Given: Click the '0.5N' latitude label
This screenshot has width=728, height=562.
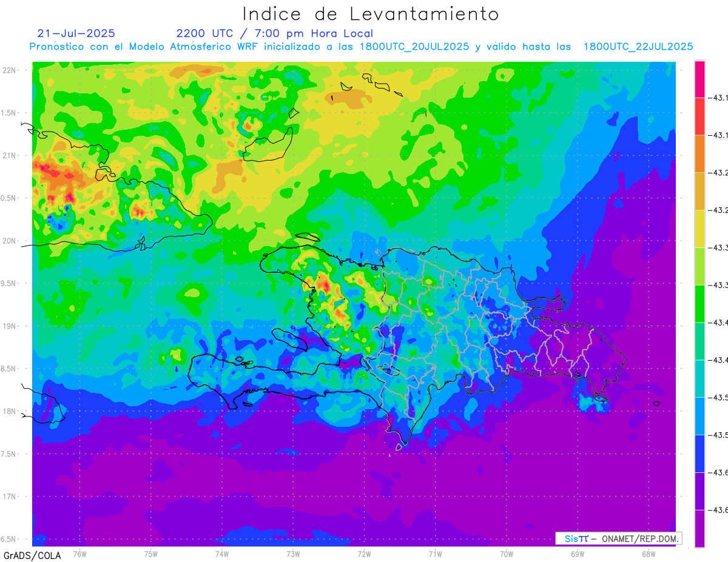Looking at the screenshot, I should pyautogui.click(x=8, y=198).
